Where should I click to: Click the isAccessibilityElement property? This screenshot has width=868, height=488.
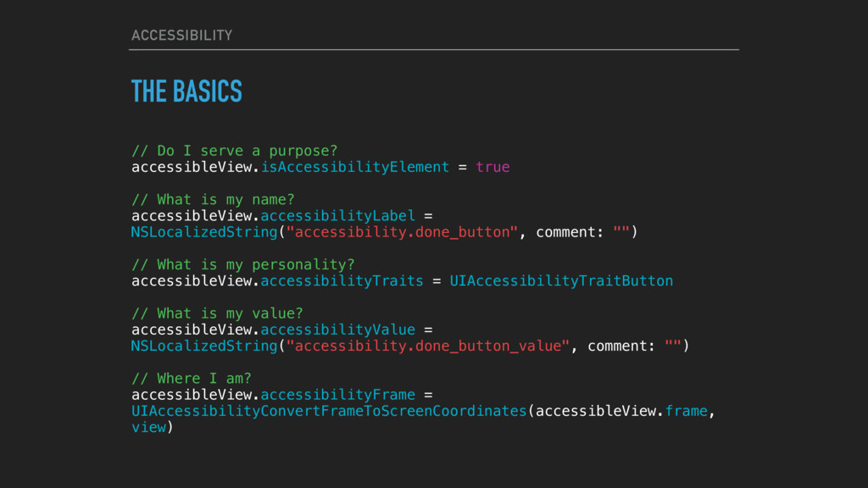(x=355, y=167)
